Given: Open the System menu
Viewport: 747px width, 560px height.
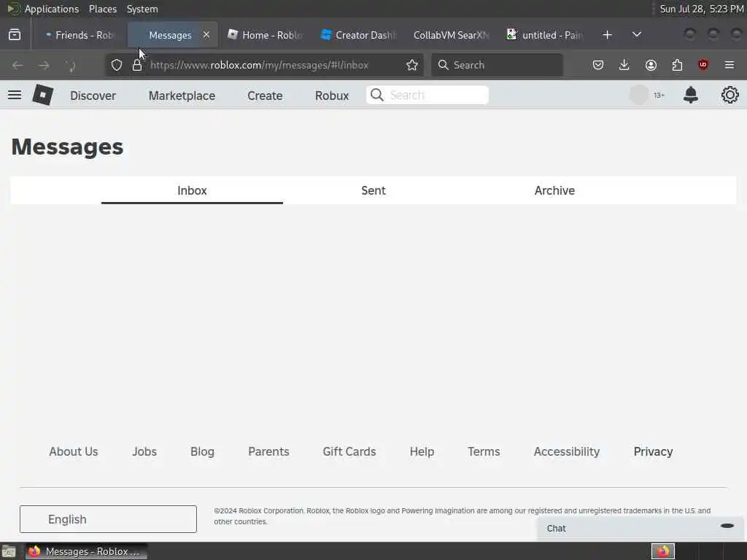Looking at the screenshot, I should pos(142,9).
